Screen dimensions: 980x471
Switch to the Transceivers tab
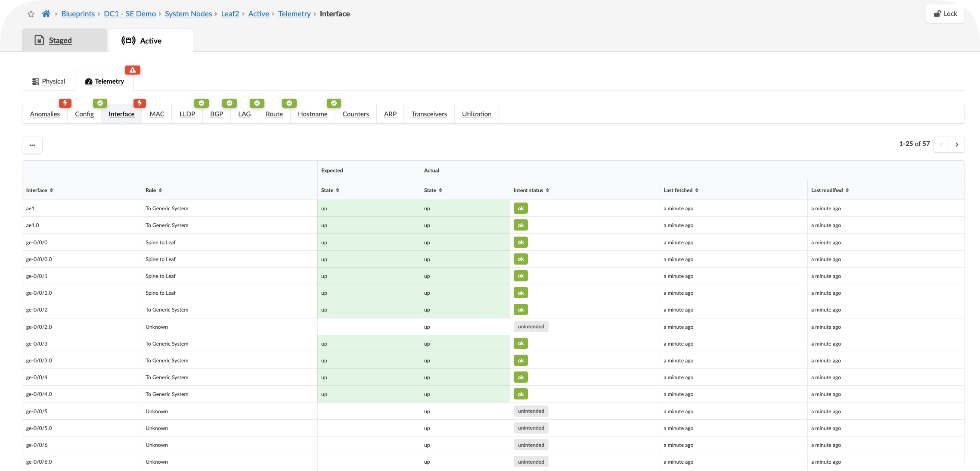point(429,114)
